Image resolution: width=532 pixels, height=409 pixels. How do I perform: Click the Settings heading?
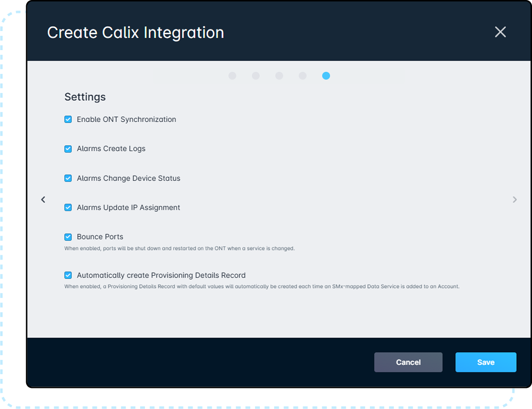click(x=85, y=97)
